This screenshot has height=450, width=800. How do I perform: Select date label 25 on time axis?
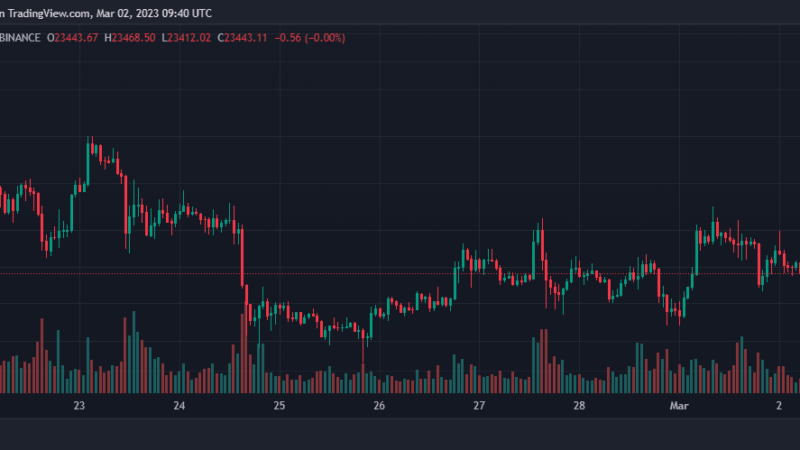pos(279,406)
